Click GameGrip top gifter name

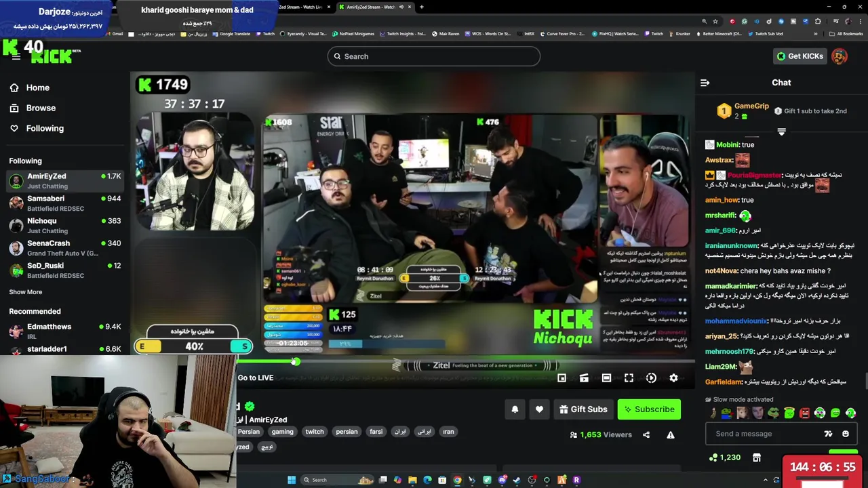pyautogui.click(x=751, y=106)
